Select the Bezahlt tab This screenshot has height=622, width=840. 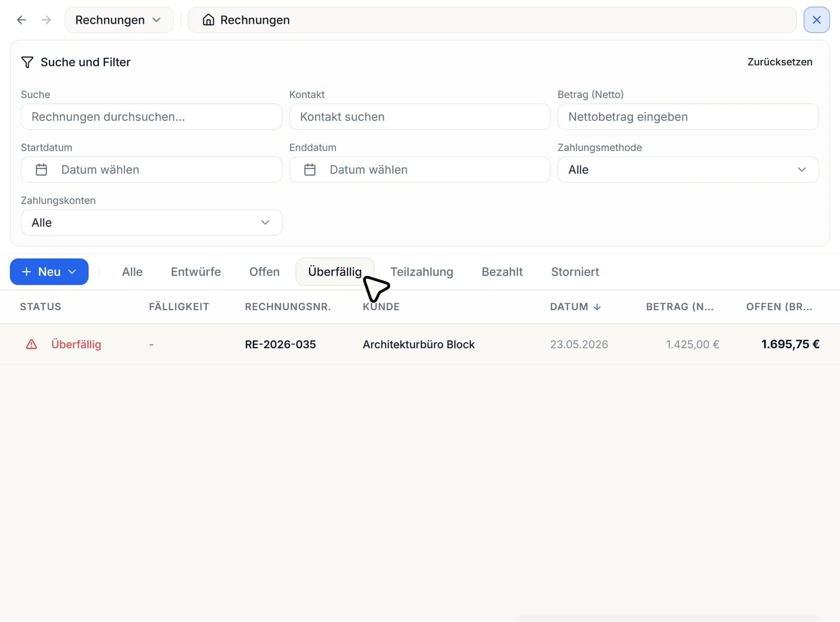[x=502, y=272]
